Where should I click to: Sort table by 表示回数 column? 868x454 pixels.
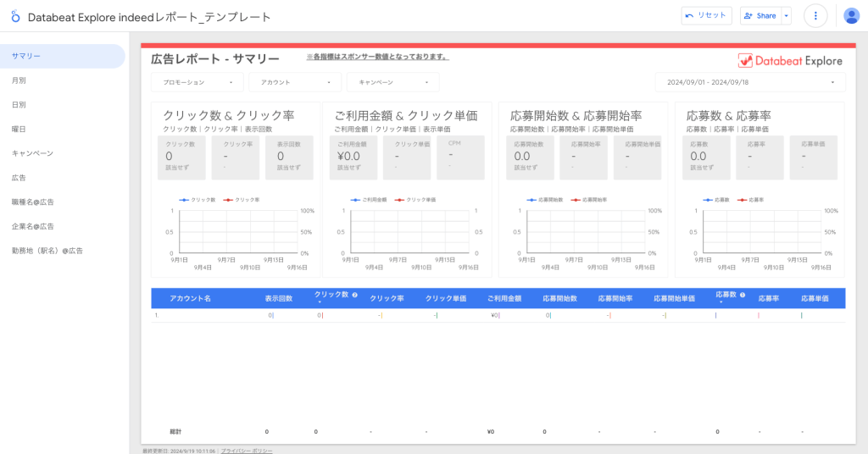tap(278, 299)
